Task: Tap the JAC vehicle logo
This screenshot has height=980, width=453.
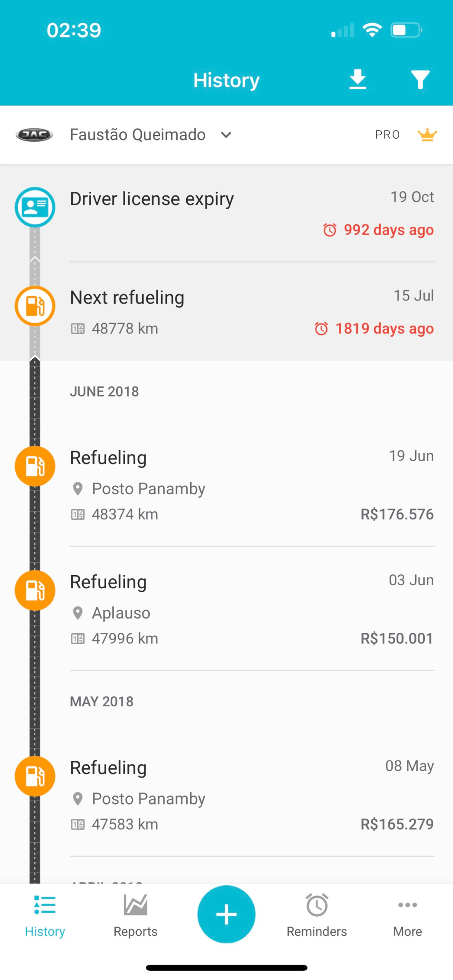Action: 34,135
